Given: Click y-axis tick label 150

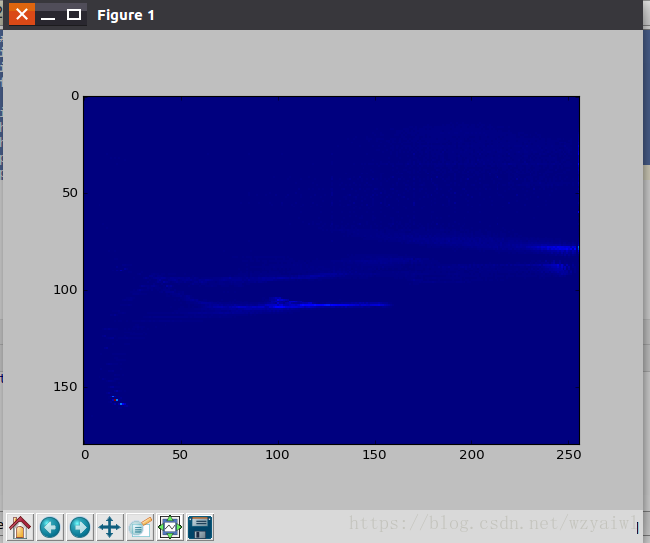Looking at the screenshot, I should click(x=65, y=386).
